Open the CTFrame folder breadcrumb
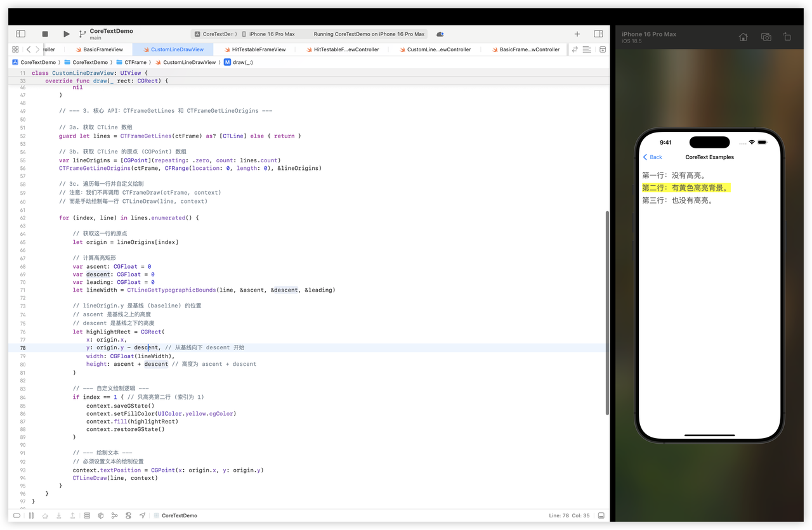This screenshot has width=812, height=530. pos(131,63)
